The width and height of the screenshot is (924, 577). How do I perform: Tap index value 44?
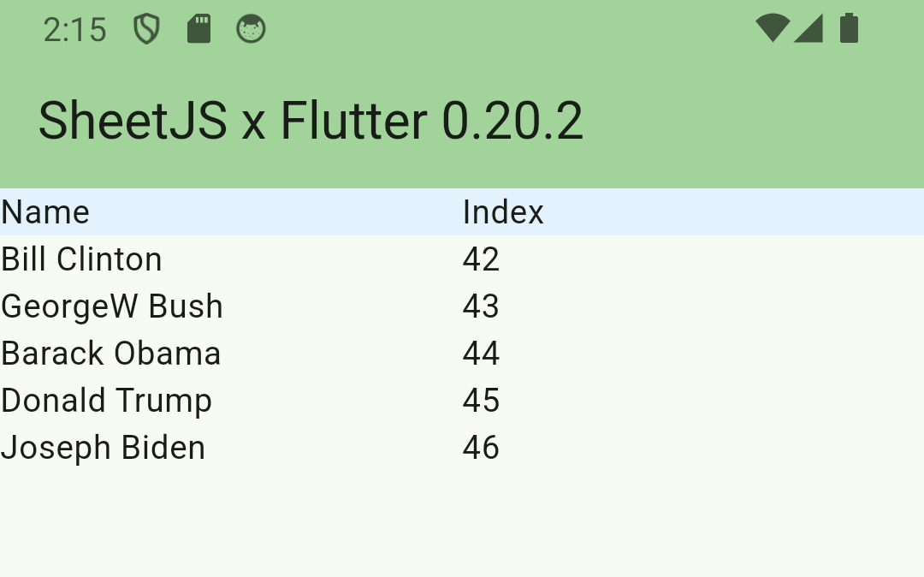[481, 354]
